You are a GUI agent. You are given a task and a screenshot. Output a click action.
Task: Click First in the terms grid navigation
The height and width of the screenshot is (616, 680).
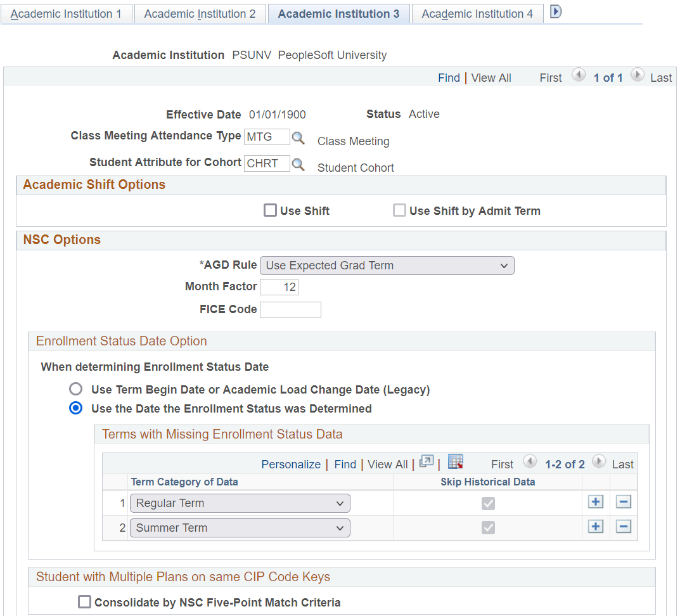point(502,464)
